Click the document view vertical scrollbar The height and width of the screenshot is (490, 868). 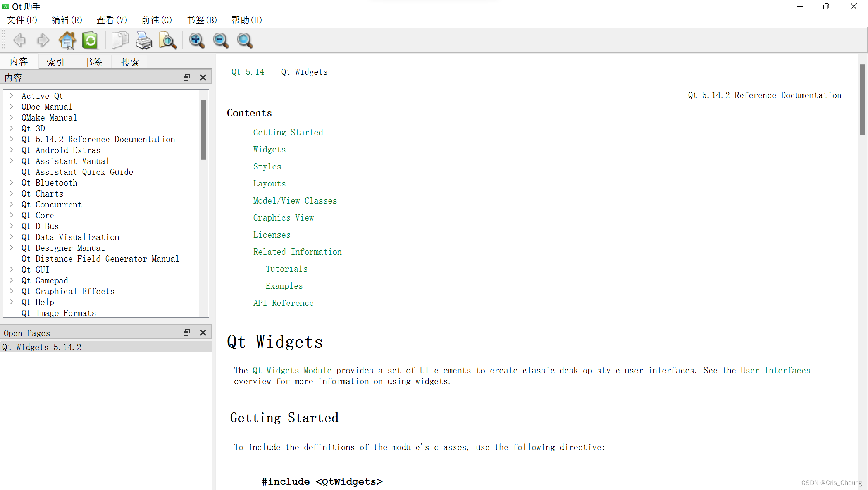(862, 100)
